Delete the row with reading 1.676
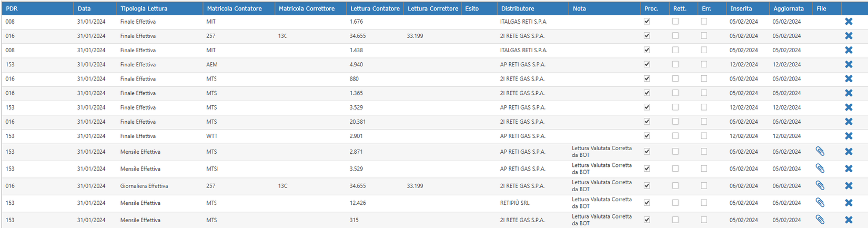This screenshot has height=228, width=868. 849,22
